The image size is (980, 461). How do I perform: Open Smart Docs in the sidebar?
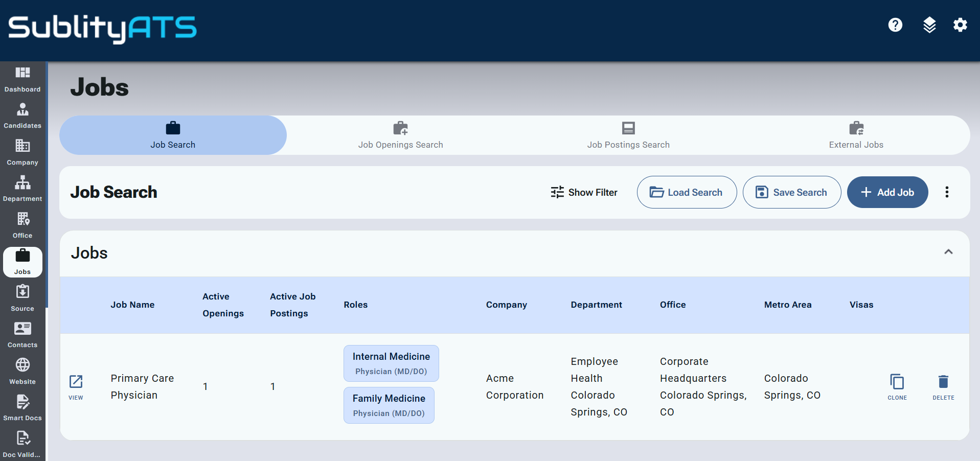point(22,408)
